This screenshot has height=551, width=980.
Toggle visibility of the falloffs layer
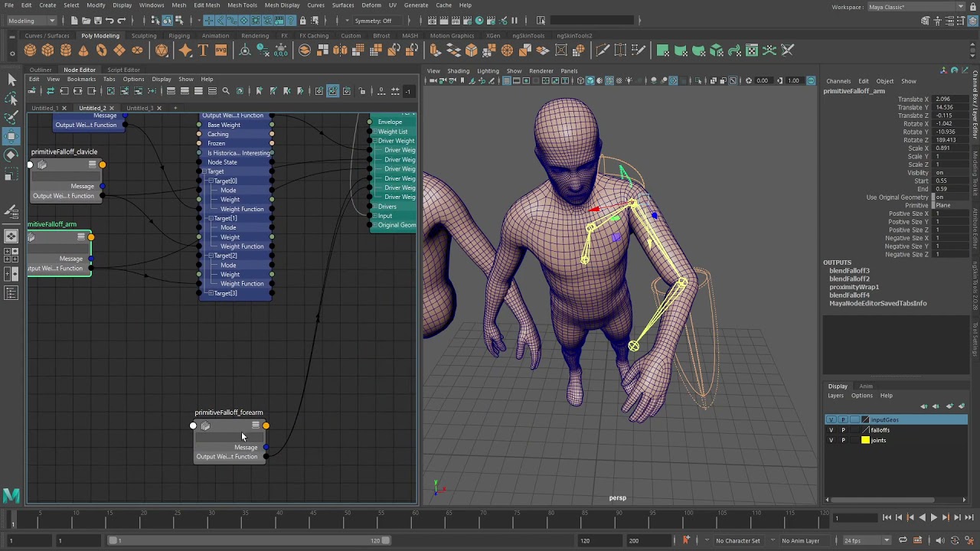pyautogui.click(x=831, y=430)
